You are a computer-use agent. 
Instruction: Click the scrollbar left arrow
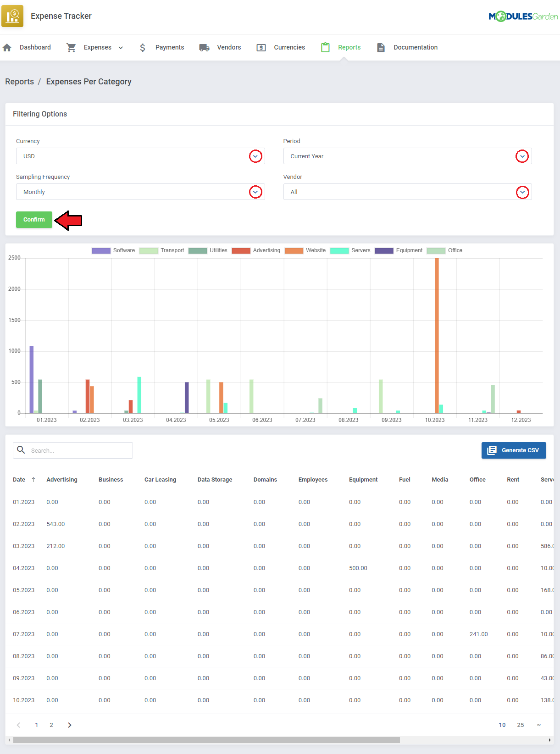click(9, 740)
